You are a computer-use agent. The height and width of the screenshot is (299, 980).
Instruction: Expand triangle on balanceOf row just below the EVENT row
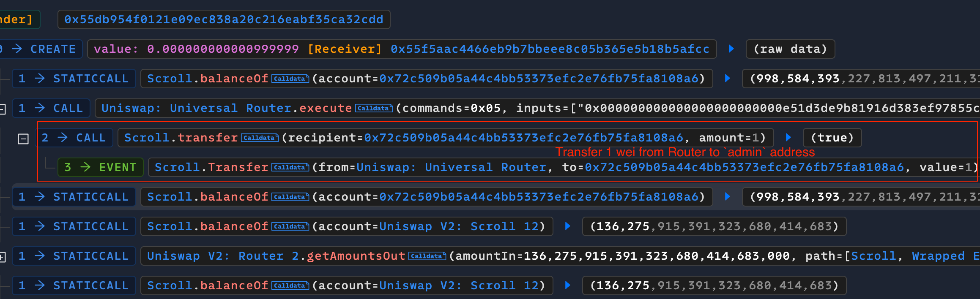tap(728, 196)
